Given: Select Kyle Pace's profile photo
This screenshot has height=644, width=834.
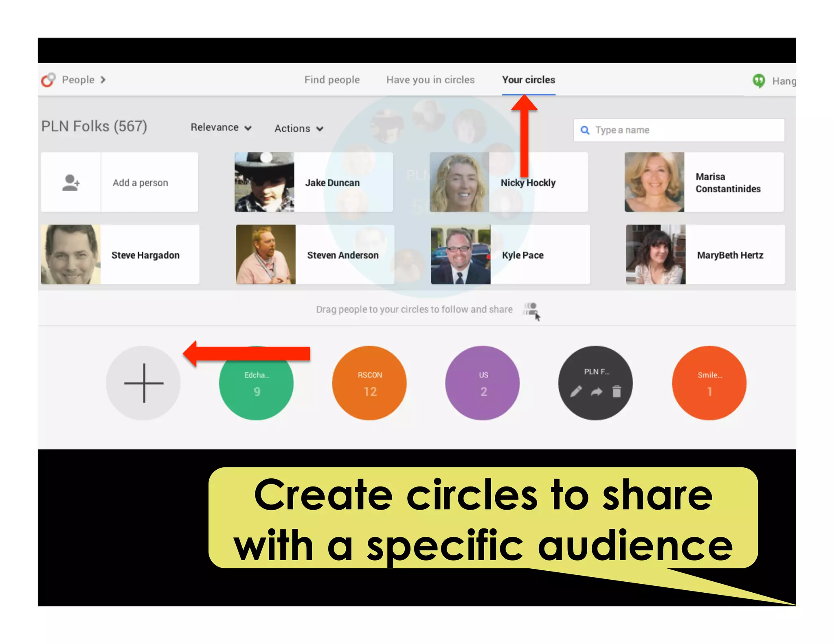Looking at the screenshot, I should (x=461, y=254).
